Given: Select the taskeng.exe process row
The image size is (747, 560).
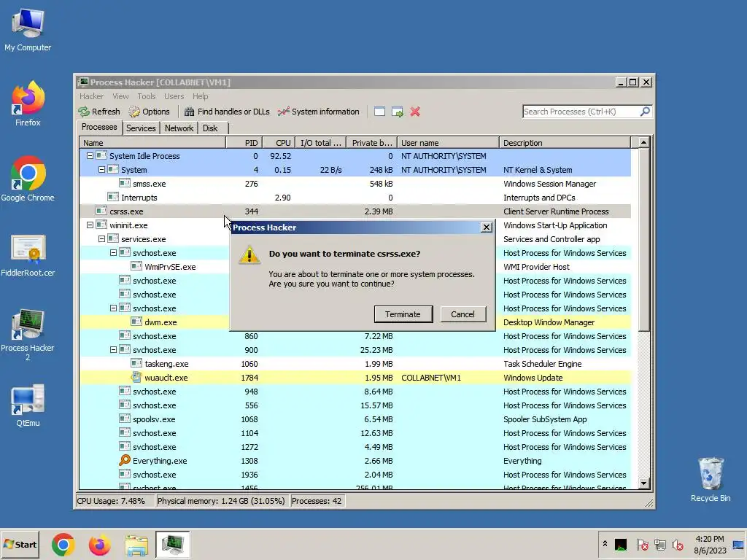Looking at the screenshot, I should tap(355, 363).
